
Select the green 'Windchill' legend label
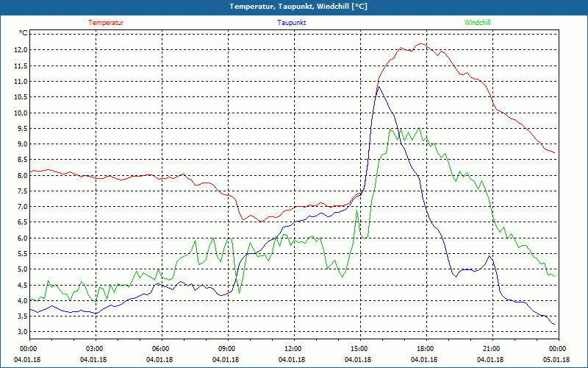477,23
